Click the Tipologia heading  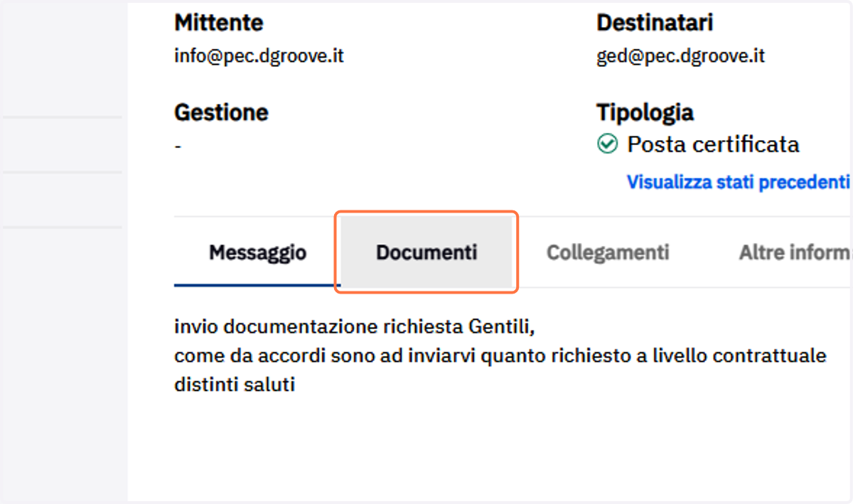[x=645, y=112]
